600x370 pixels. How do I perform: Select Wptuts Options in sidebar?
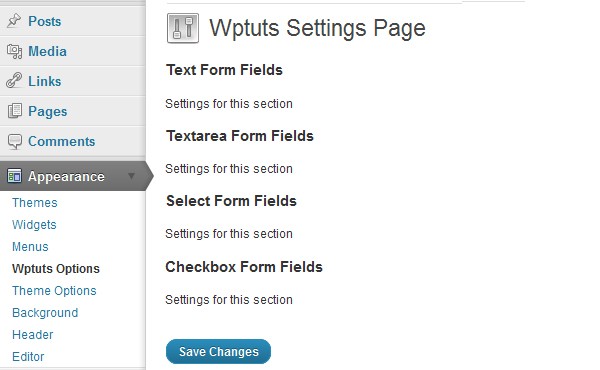click(x=56, y=269)
